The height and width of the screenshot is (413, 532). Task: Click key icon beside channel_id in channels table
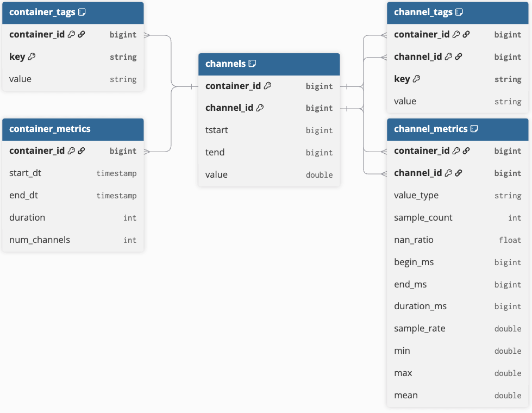(260, 108)
